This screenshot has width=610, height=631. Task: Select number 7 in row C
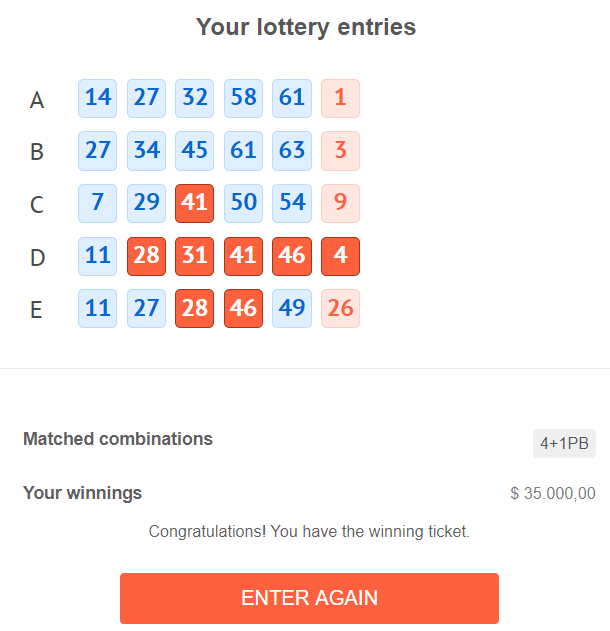point(97,203)
